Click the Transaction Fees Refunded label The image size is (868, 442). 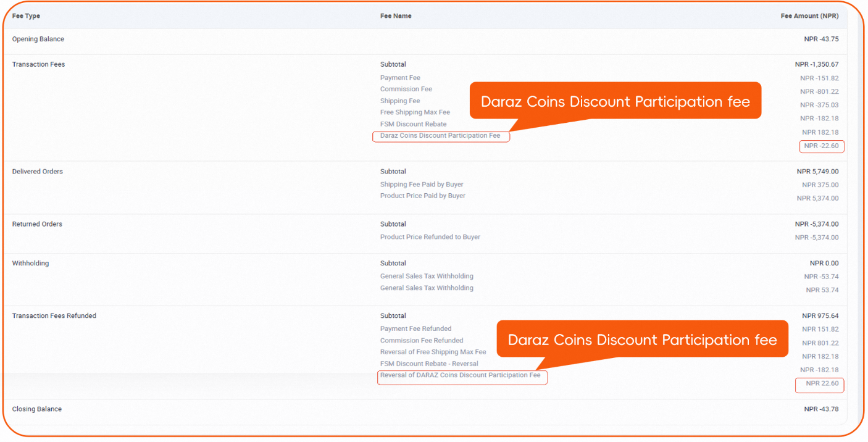(x=54, y=316)
